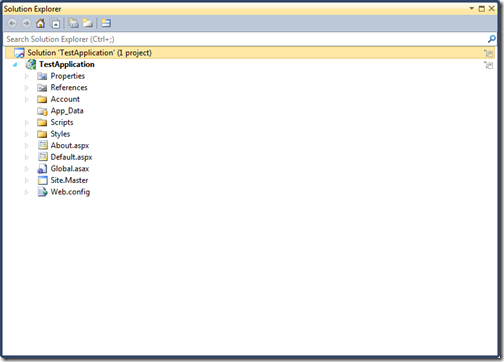Screen dimensions: 504x362
Task: Expand the Site.Master node
Action: click(27, 181)
